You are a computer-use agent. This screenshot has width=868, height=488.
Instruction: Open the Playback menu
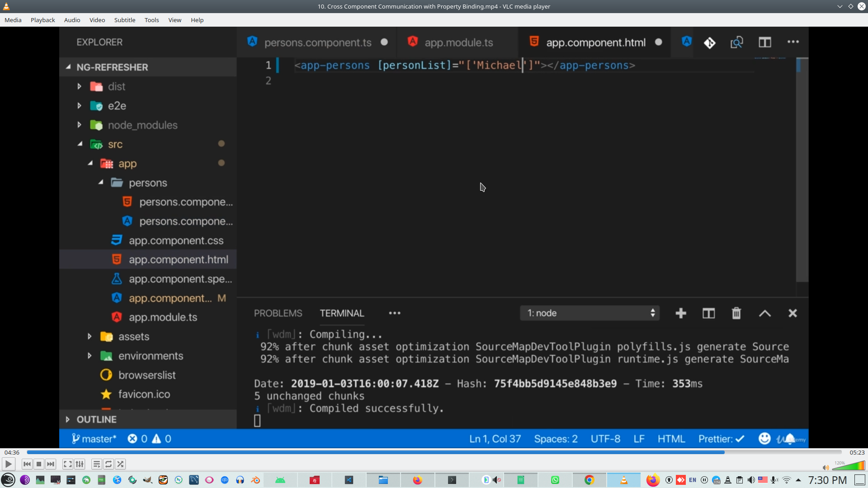click(x=42, y=20)
